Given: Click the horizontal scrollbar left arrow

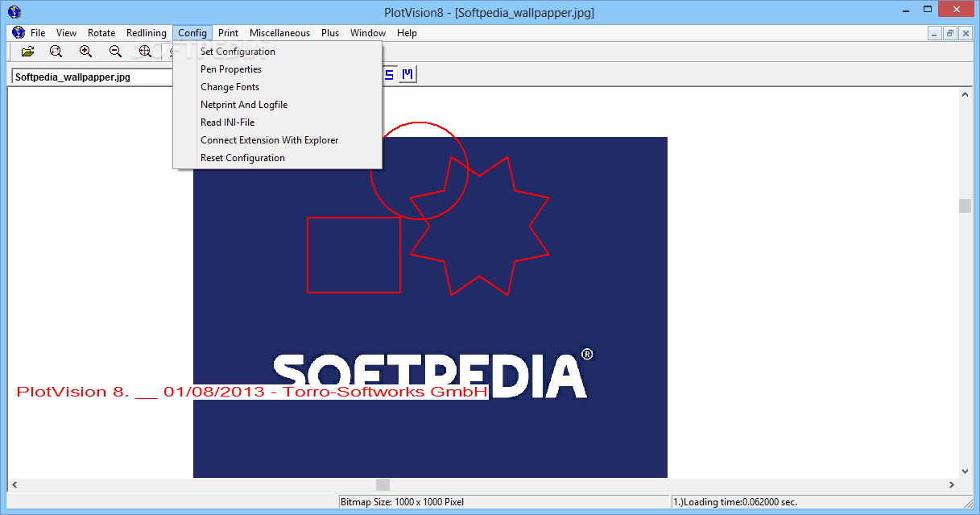Looking at the screenshot, I should (14, 485).
